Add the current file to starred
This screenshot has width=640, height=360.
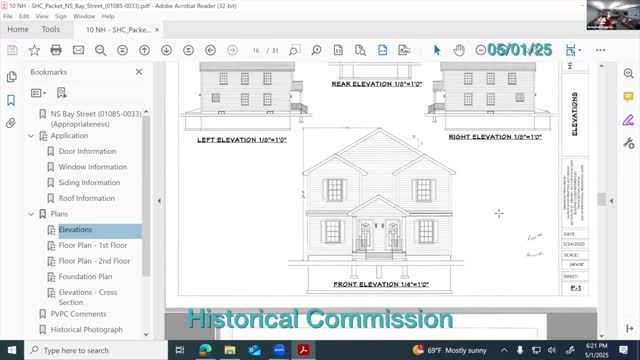coord(34,50)
